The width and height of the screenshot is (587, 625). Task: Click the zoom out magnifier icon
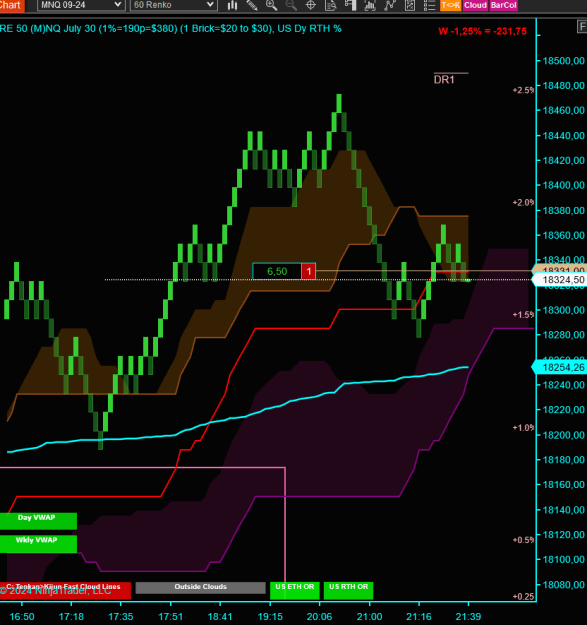point(291,5)
